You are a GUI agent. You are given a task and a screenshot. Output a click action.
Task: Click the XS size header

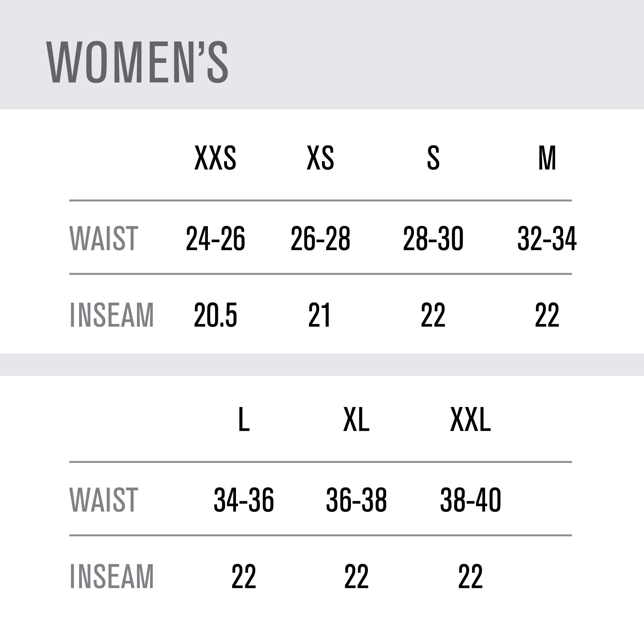click(320, 158)
